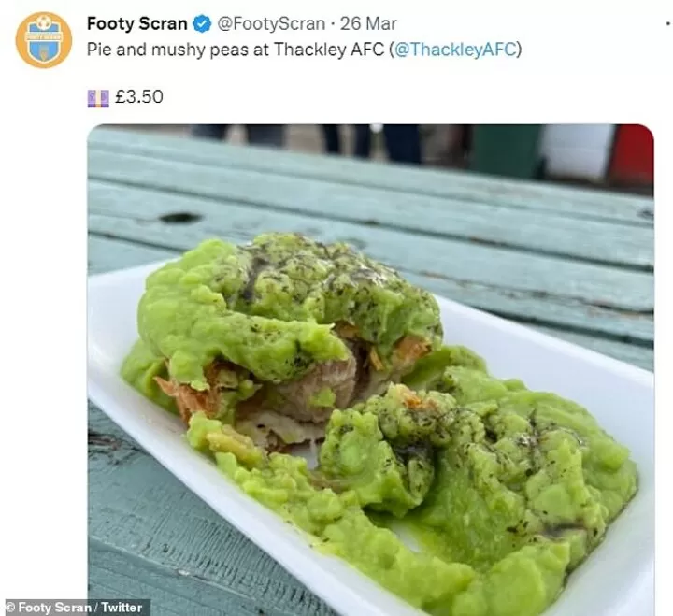Open the pie and mushy peas photo
The image size is (673, 616).
(370, 370)
